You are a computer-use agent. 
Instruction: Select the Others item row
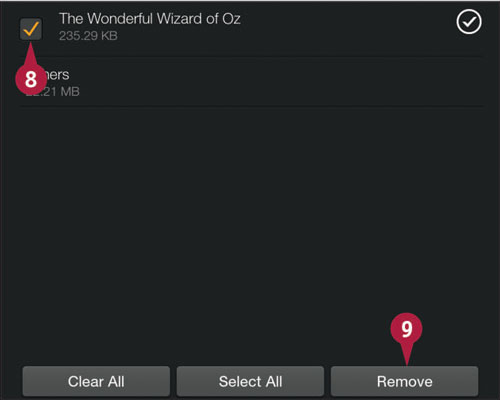pyautogui.click(x=252, y=82)
